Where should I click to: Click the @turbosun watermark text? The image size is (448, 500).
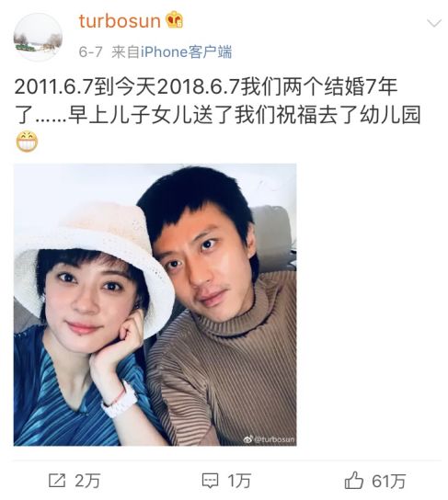[x=274, y=439]
